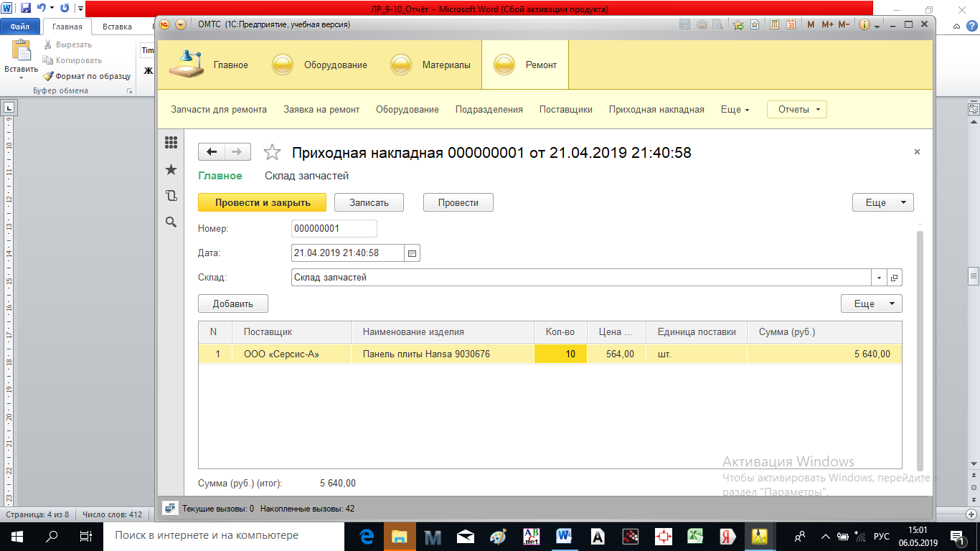Expand the Еще dropdown in the navigation bar
Image resolution: width=980 pixels, height=551 pixels.
tap(735, 110)
